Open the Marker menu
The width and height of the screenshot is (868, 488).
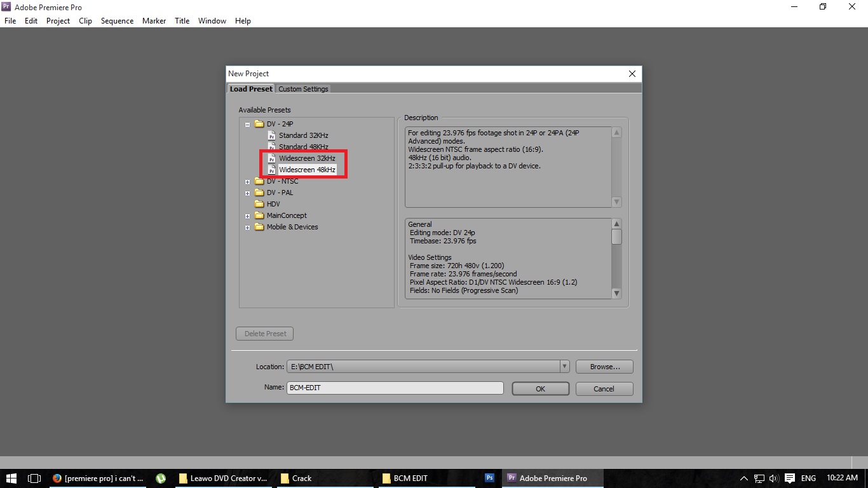tap(154, 21)
